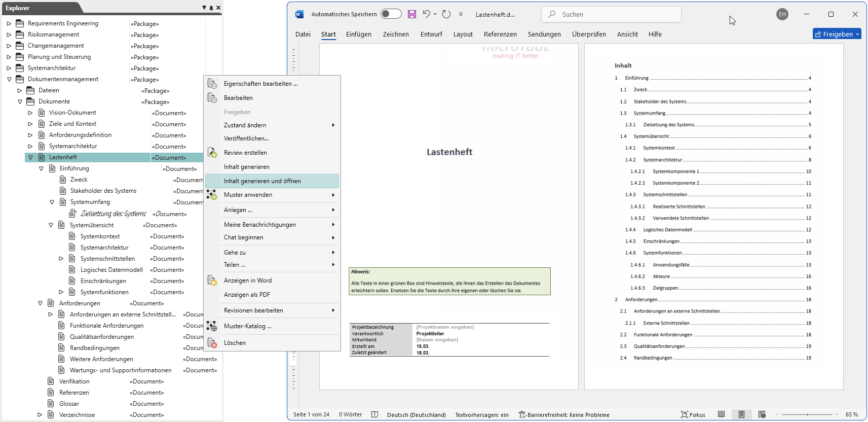This screenshot has width=868, height=422.
Task: Choose 'Inhalt generieren und öffnen' menu entry
Action: pos(262,181)
